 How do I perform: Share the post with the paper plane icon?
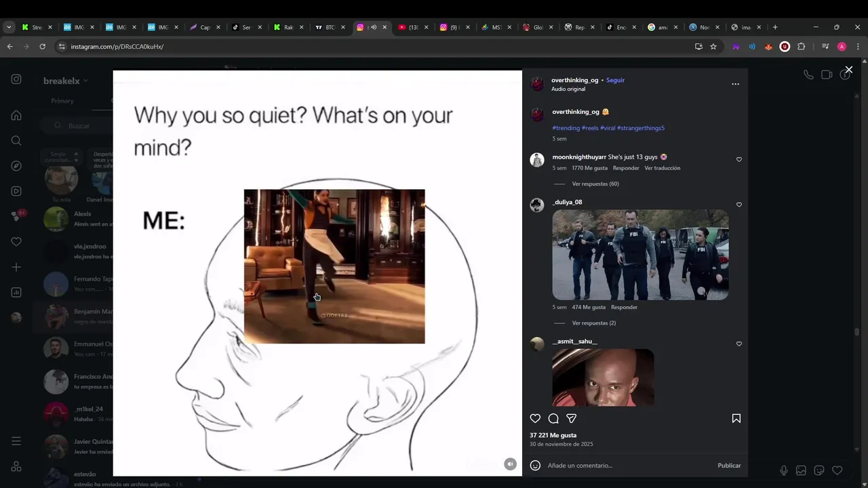pyautogui.click(x=572, y=419)
